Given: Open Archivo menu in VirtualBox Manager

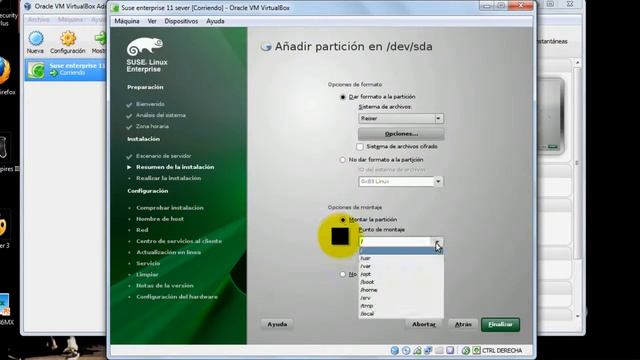Looking at the screenshot, I should coord(38,20).
